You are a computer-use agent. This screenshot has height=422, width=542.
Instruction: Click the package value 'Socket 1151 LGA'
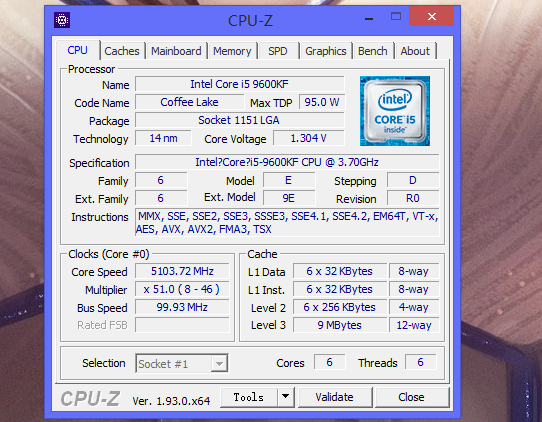239,120
